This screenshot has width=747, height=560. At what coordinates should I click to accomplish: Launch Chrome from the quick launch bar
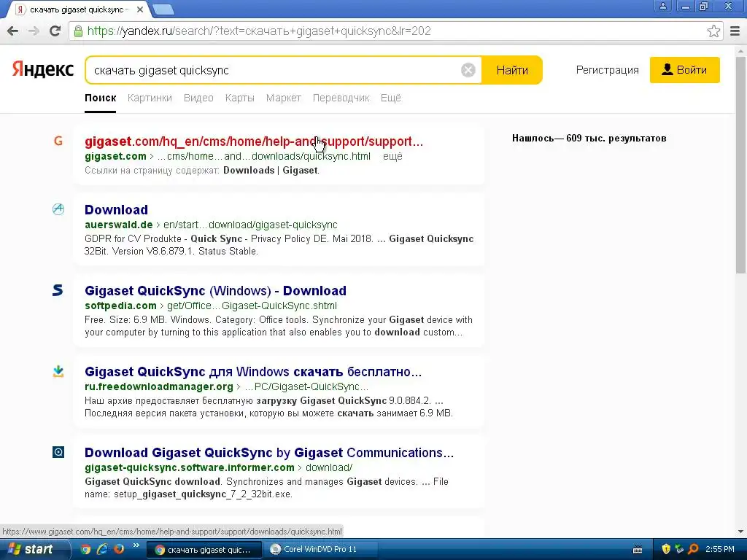tap(86, 549)
